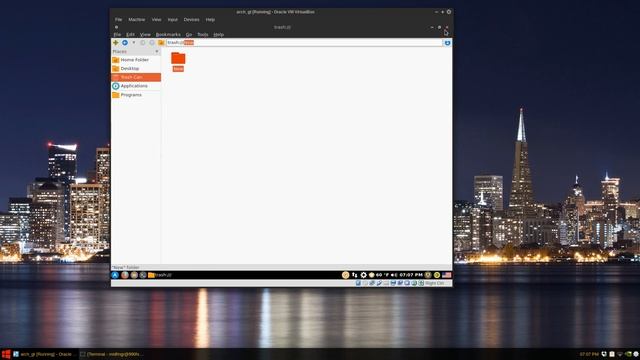Click the 07:07 PM clock in guest panel

tap(411, 275)
